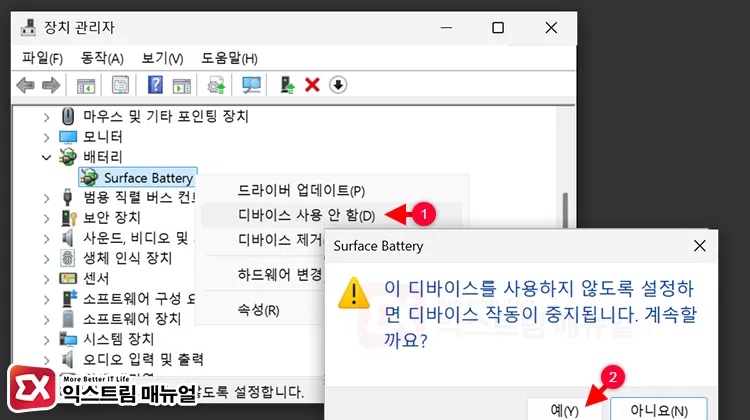Close the Surface Battery dialog
750x420 pixels.
699,246
